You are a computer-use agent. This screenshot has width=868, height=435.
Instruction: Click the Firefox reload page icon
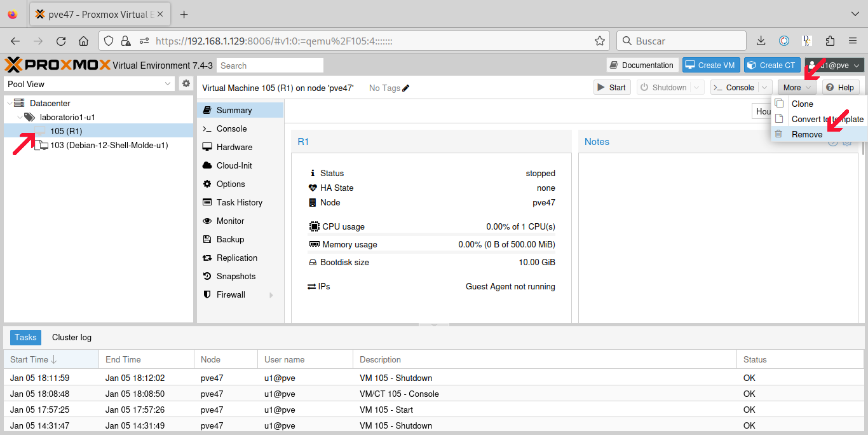coord(61,41)
